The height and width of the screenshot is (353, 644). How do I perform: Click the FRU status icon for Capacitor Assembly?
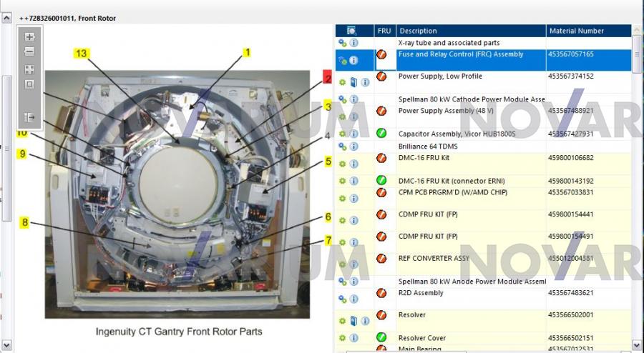[381, 133]
